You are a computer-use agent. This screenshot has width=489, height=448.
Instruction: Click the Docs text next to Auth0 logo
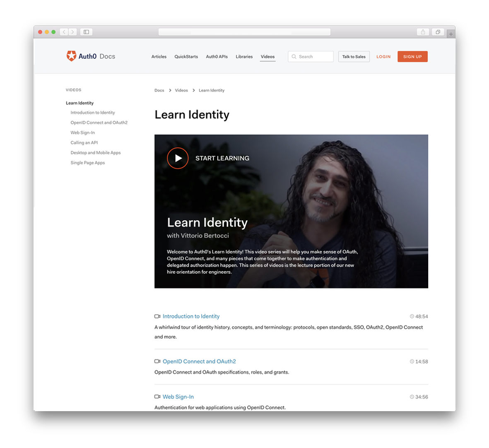pos(107,56)
